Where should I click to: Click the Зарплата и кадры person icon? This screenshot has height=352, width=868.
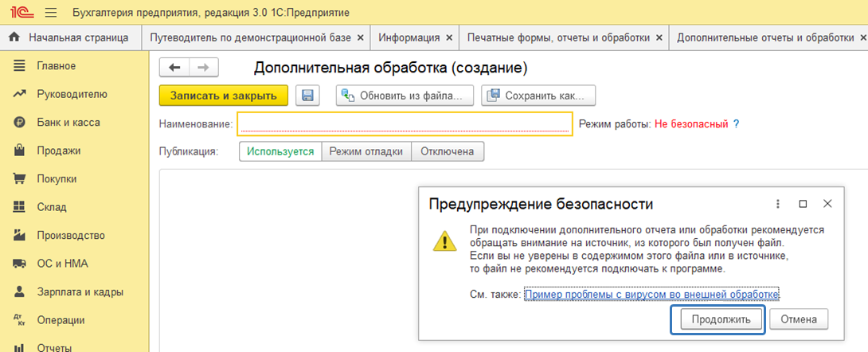[x=20, y=292]
